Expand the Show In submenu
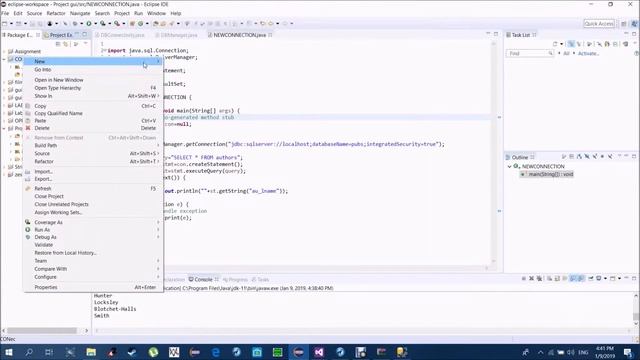Viewport: 640px width, 360px height. (x=93, y=96)
